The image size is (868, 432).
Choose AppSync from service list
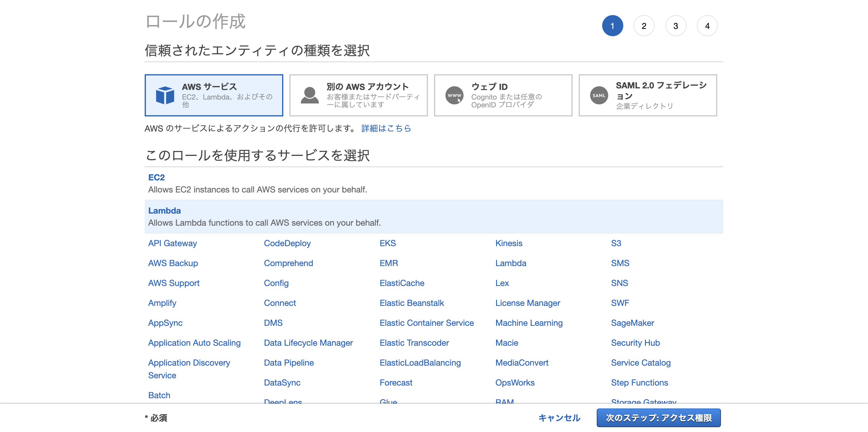[165, 323]
